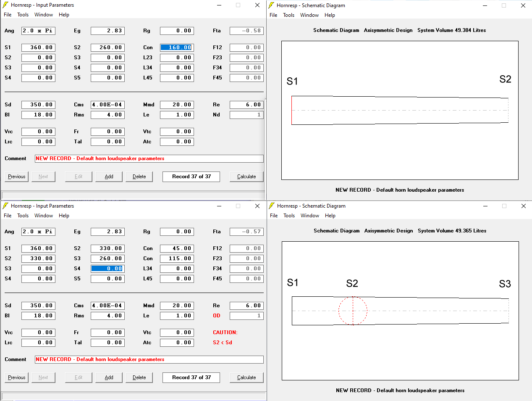
Task: Open Help menu in upper Input Parameters window
Action: (x=64, y=15)
